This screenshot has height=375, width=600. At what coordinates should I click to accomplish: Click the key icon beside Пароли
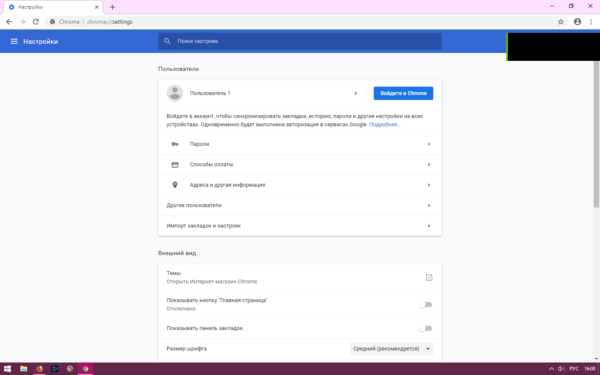[x=175, y=144]
